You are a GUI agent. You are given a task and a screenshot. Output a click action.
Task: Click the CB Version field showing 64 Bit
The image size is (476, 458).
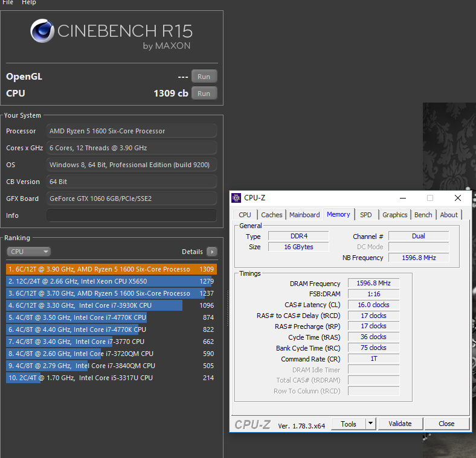(x=132, y=182)
